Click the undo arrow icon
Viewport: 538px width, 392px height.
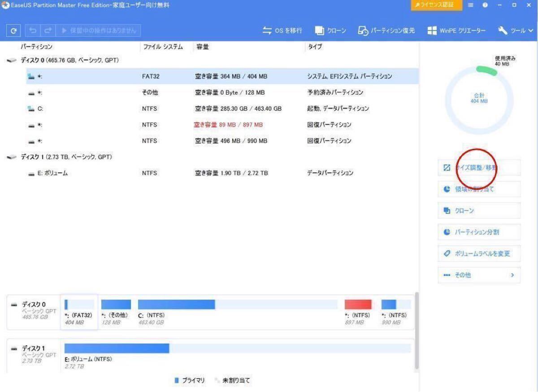click(x=33, y=30)
